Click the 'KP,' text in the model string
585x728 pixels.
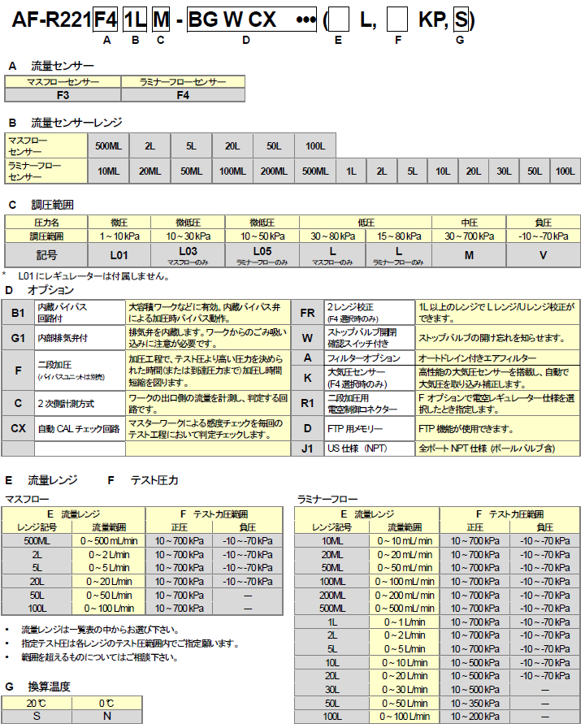pos(434,19)
